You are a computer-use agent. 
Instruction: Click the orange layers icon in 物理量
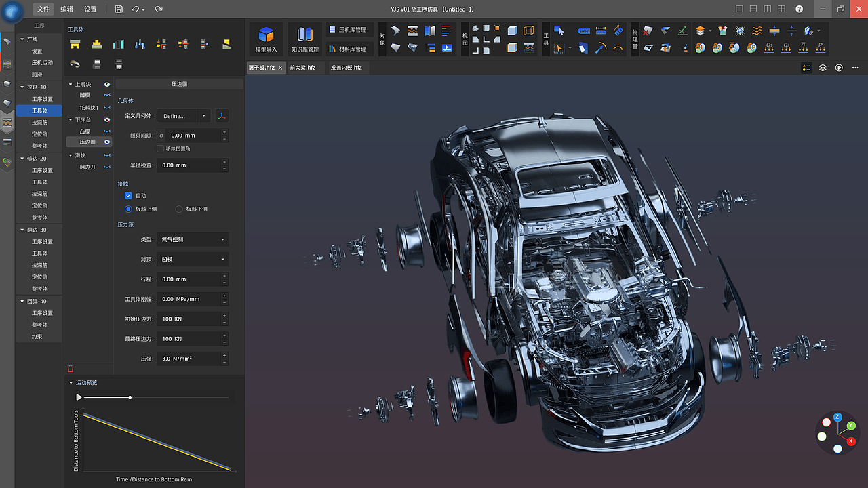coord(700,30)
